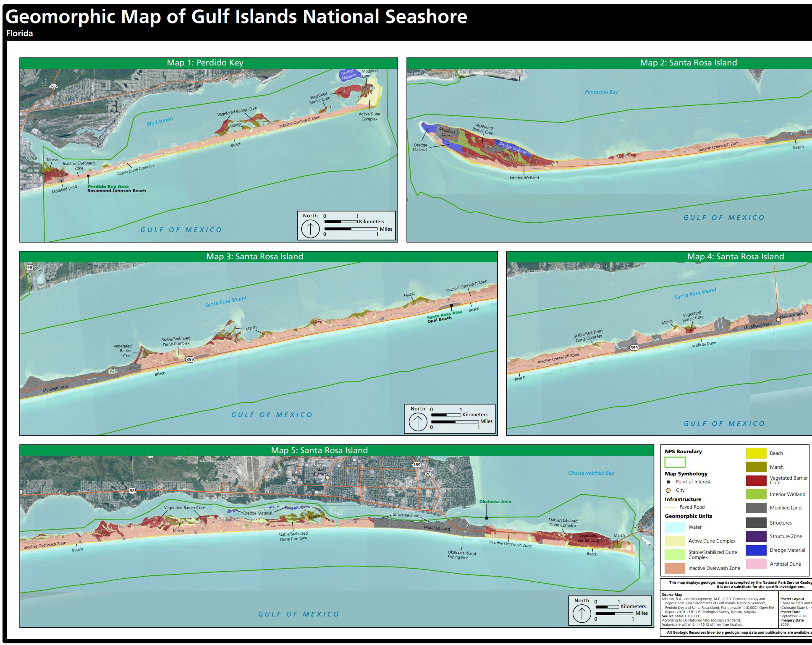This screenshot has height=645, width=812.
Task: Select the Highway 292 shield on Perdido Key
Action: (x=53, y=86)
